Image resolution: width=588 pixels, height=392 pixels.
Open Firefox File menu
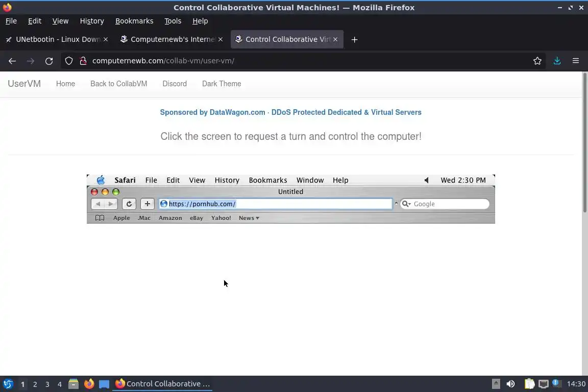[x=11, y=21]
